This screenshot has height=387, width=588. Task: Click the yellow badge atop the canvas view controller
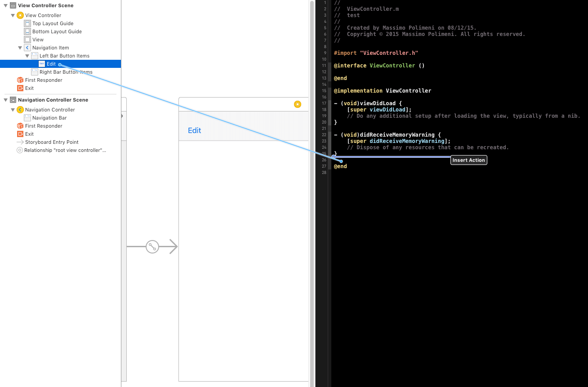pos(297,104)
